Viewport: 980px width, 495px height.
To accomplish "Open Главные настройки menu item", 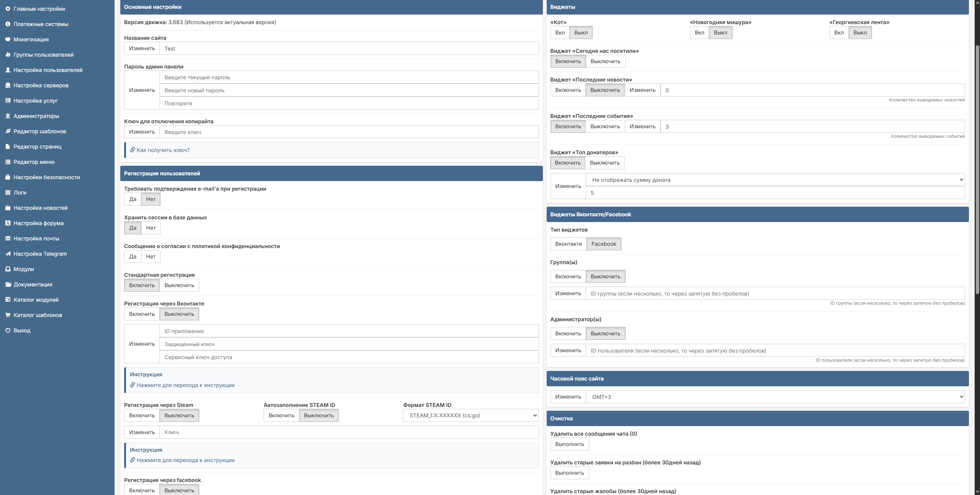I will coord(39,9).
